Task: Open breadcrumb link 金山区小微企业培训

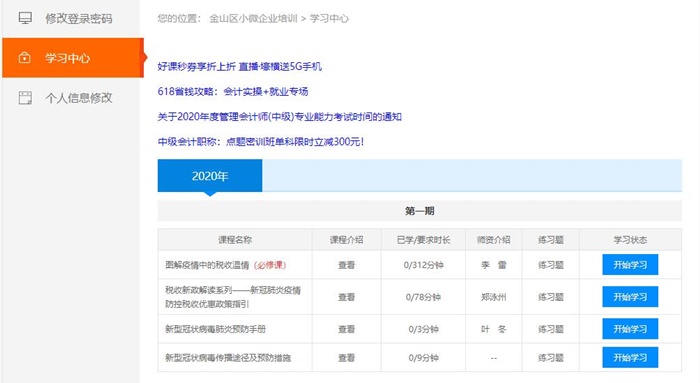Action: pyautogui.click(x=253, y=18)
